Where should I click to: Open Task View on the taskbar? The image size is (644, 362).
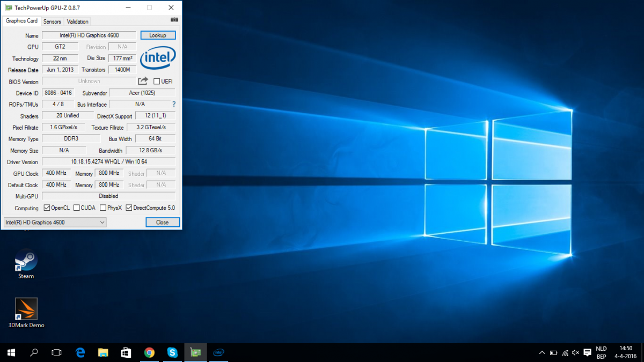point(56,352)
